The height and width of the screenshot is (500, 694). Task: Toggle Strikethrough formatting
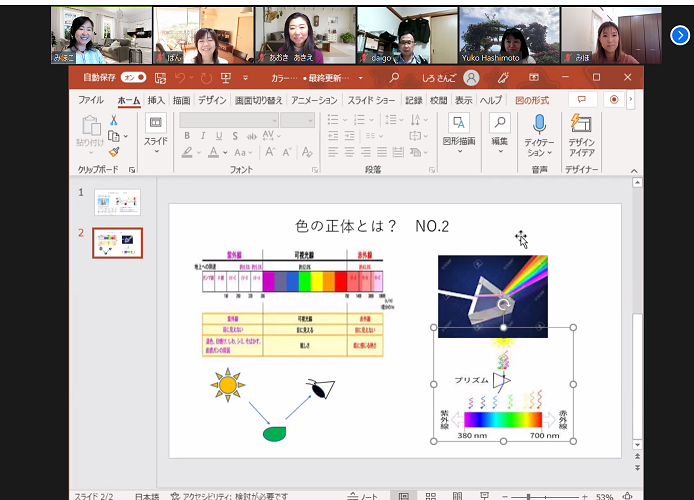coord(251,136)
